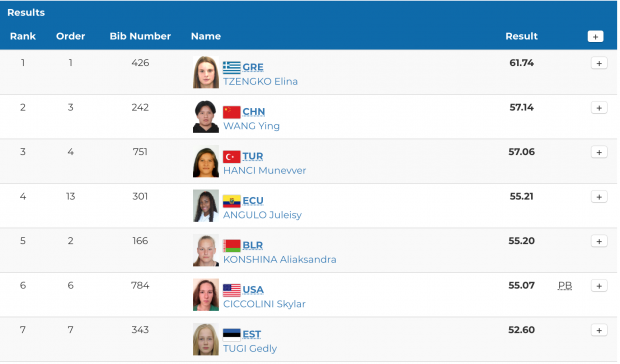This screenshot has height=364, width=620.
Task: Expand ANGULO Juleisy's result row
Action: tap(599, 197)
